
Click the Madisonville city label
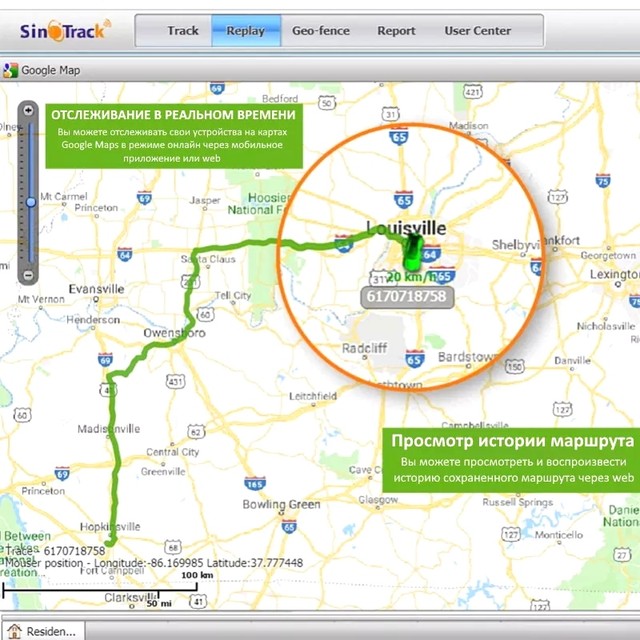[109, 429]
